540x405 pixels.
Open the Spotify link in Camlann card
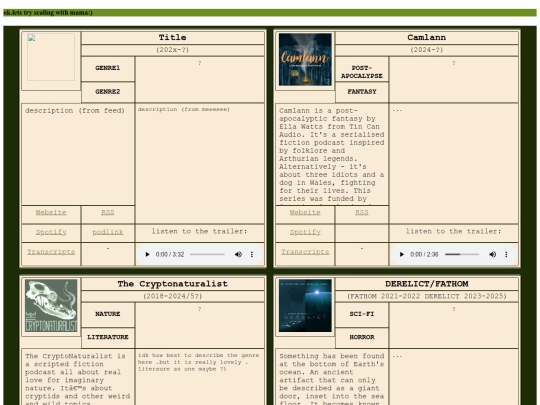point(305,232)
